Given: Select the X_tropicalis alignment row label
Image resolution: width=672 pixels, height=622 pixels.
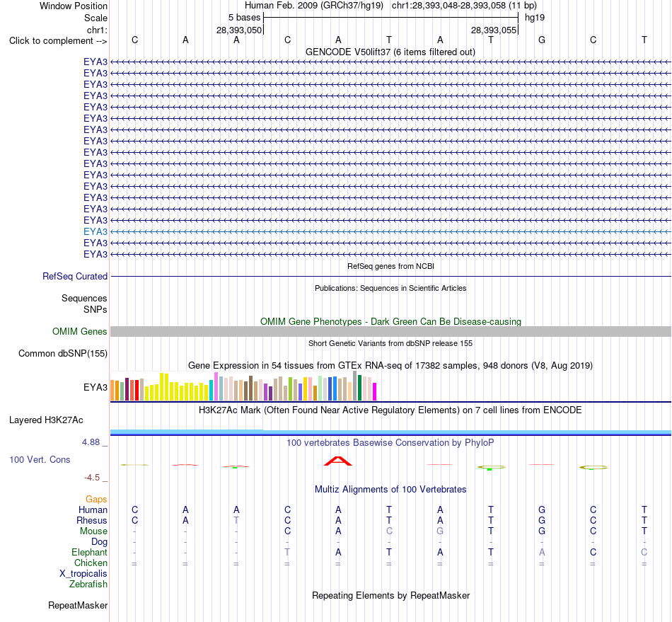Looking at the screenshot, I should [83, 574].
